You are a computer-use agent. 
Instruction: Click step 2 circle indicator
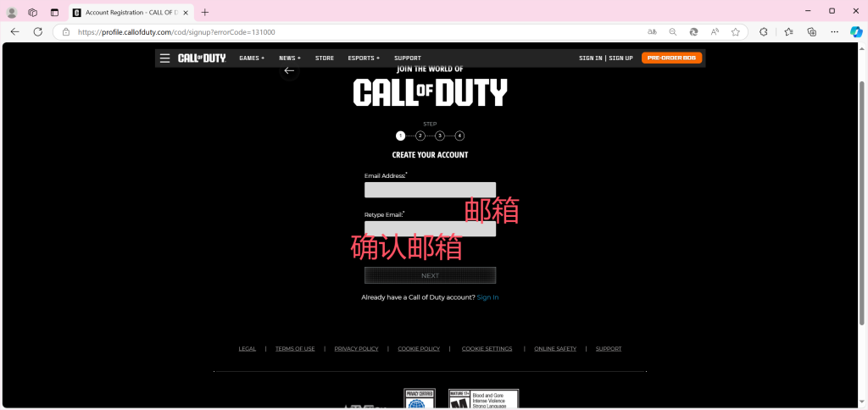point(420,136)
